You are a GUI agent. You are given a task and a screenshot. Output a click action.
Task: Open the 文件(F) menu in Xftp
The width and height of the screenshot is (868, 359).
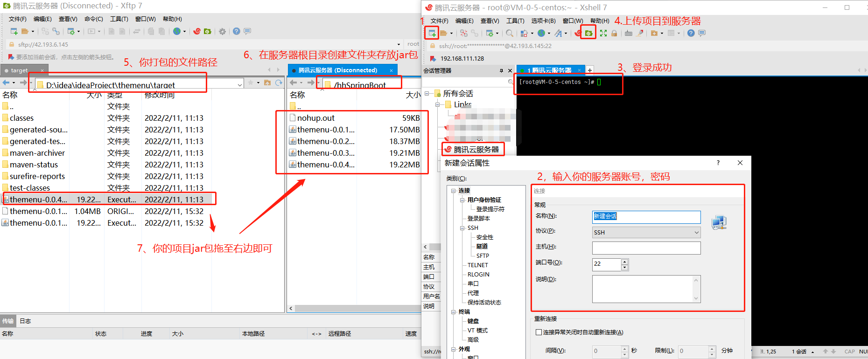pyautogui.click(x=18, y=19)
